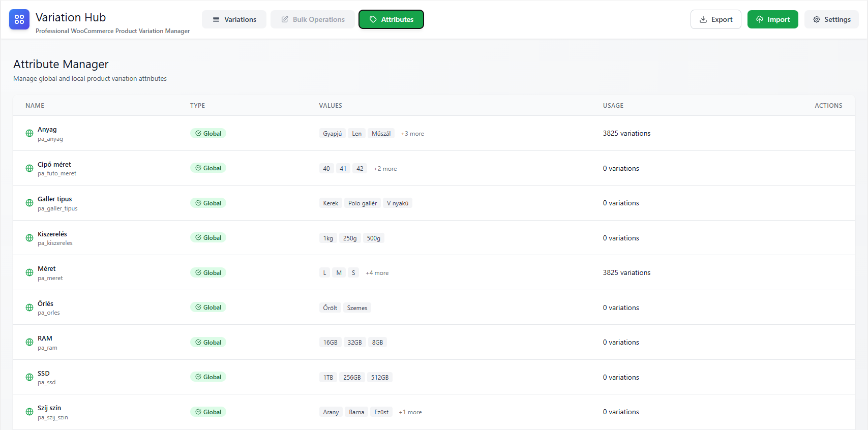Click the globe icon next to Őrlés

[29, 308]
